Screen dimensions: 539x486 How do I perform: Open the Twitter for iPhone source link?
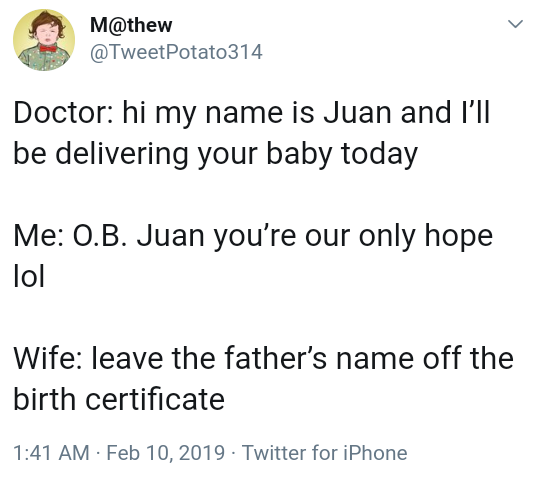[324, 452]
